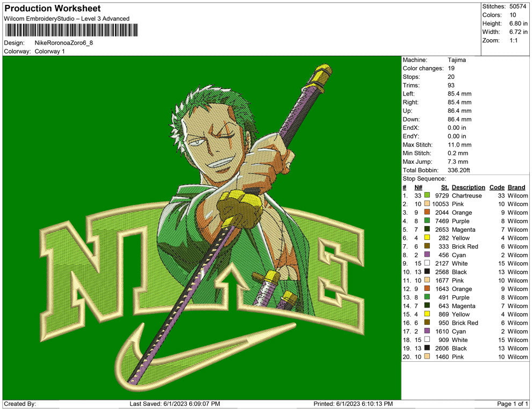Click the Zoom value 1:1
Viewport: 532px width, 409px height.
pos(513,40)
